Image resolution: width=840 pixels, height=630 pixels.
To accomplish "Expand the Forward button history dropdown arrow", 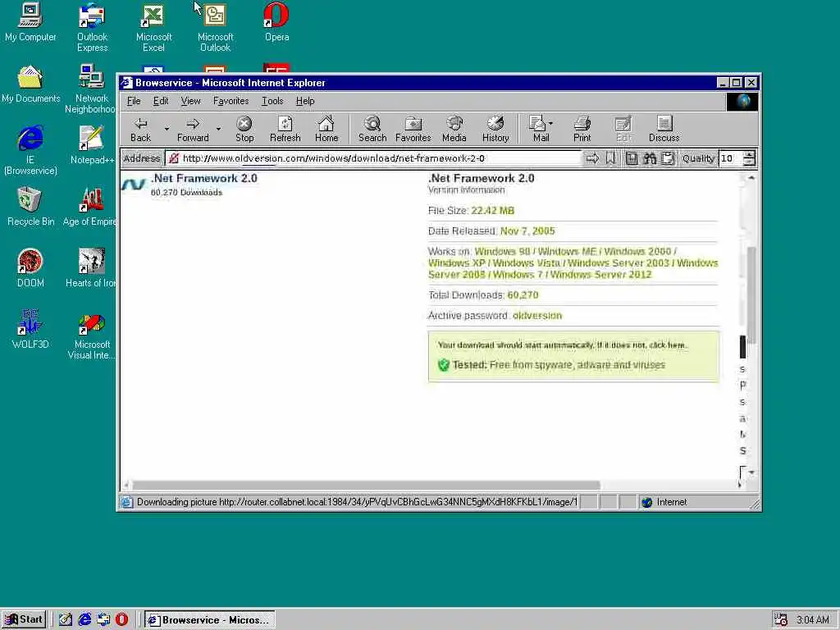I will (218, 129).
